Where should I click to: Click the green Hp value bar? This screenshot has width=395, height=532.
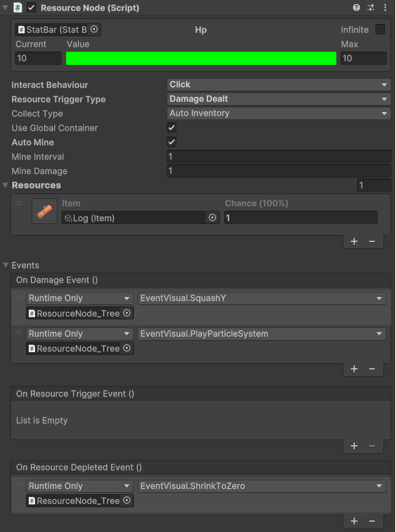coord(201,58)
